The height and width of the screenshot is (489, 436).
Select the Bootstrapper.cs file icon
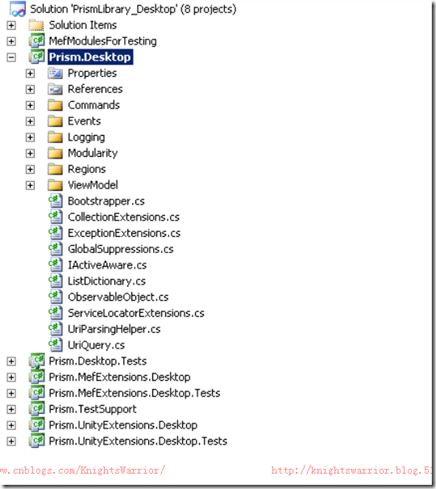click(x=55, y=201)
